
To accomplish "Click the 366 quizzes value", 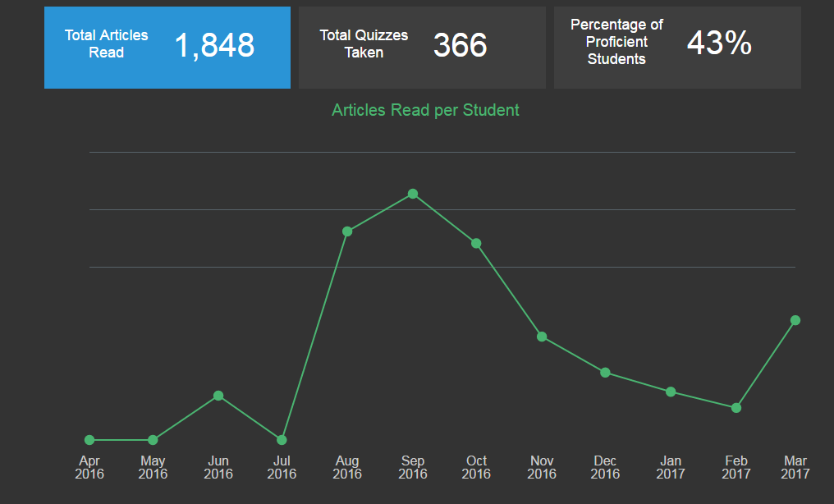I will (x=460, y=45).
